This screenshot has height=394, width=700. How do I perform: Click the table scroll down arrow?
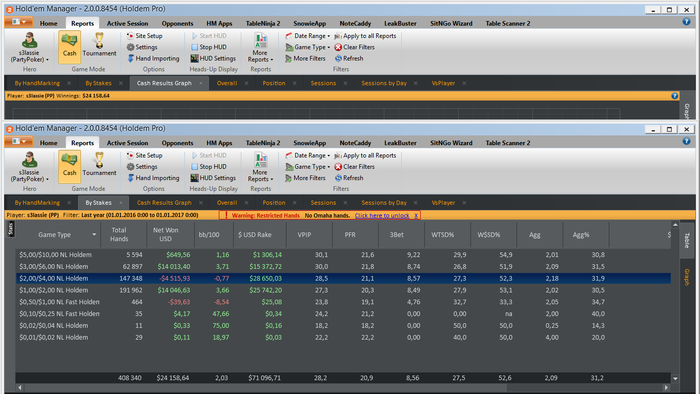675,378
